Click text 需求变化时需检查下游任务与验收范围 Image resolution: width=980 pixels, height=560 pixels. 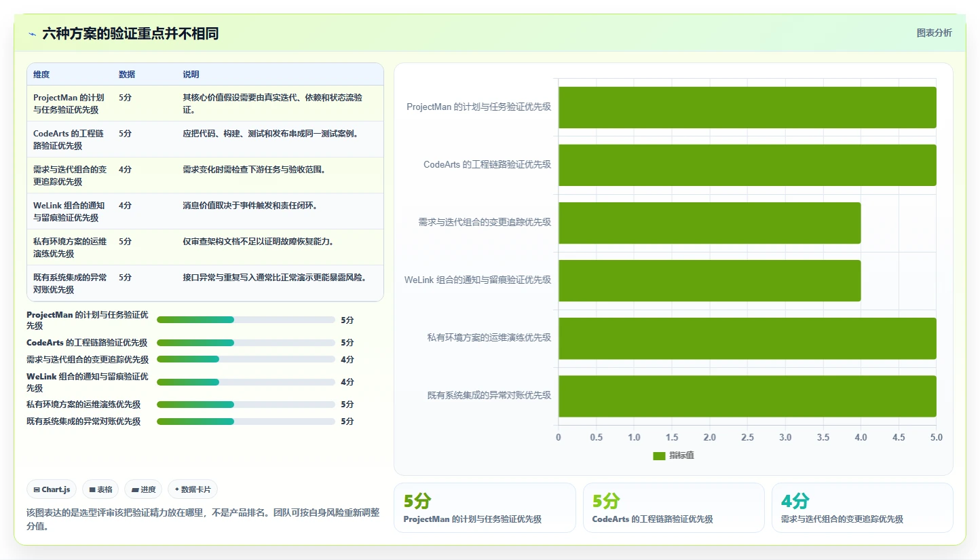(254, 170)
